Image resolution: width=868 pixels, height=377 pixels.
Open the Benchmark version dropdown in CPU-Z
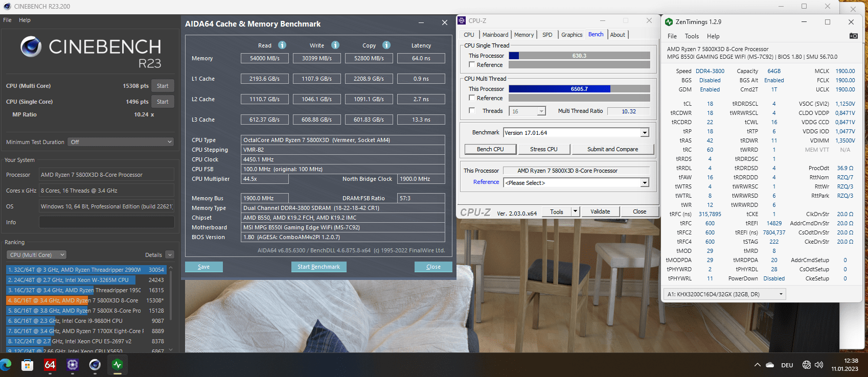point(645,133)
